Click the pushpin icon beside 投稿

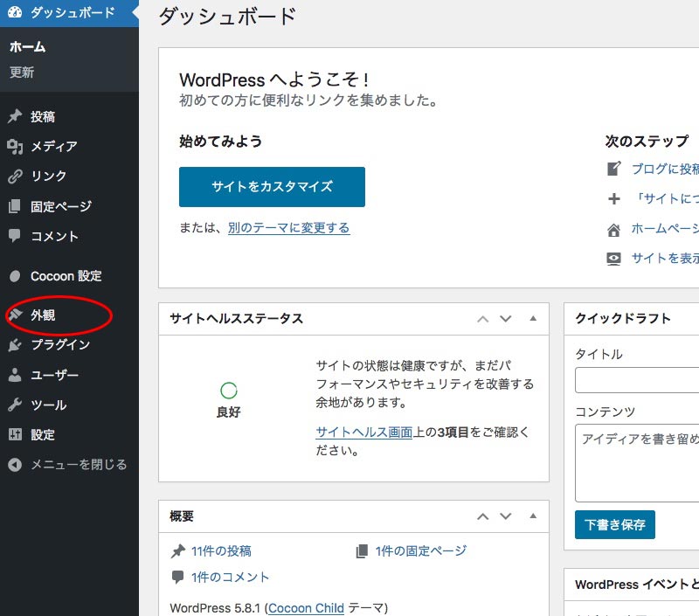click(x=15, y=116)
